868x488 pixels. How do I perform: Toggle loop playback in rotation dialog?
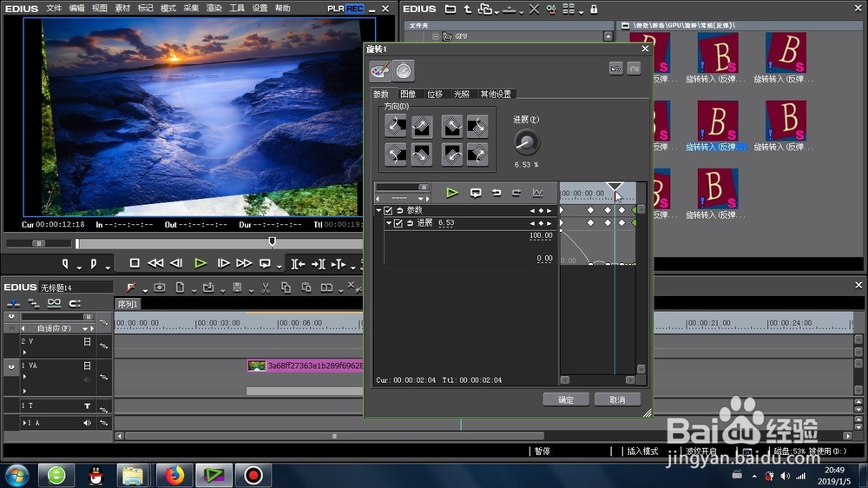(x=476, y=193)
